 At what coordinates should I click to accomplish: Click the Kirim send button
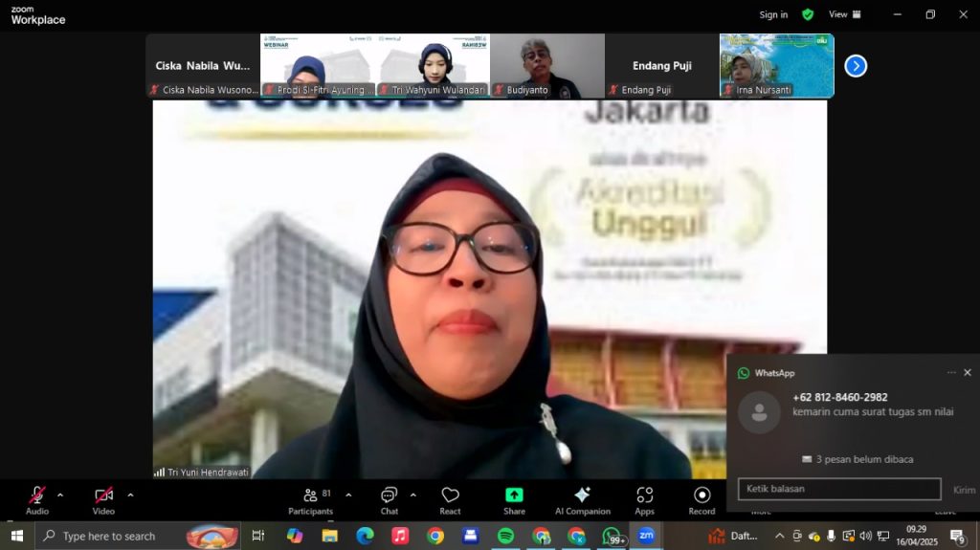pos(964,490)
